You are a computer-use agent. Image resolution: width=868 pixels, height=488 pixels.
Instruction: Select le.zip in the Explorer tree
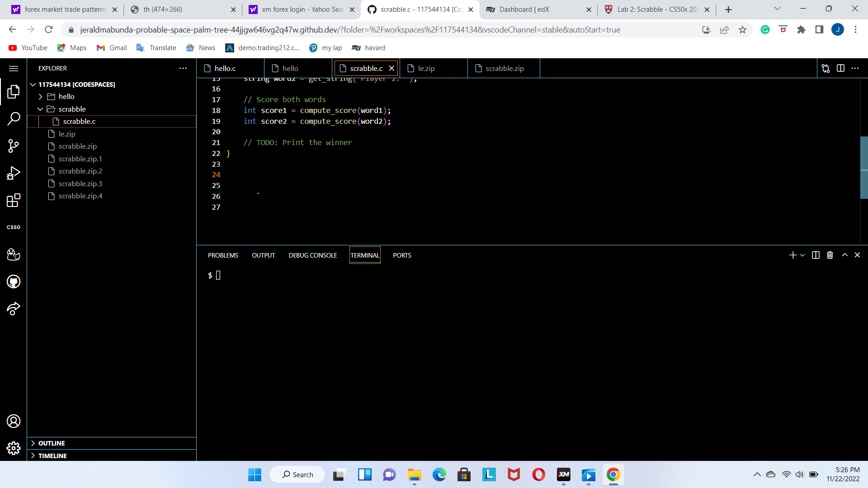tap(67, 134)
